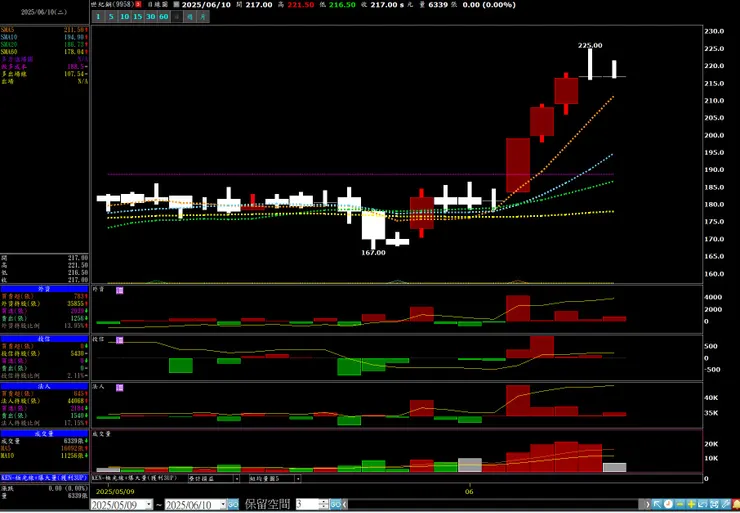This screenshot has width=740, height=513.
Task: Click the fit-to-screen frame icon
Action: click(x=714, y=505)
